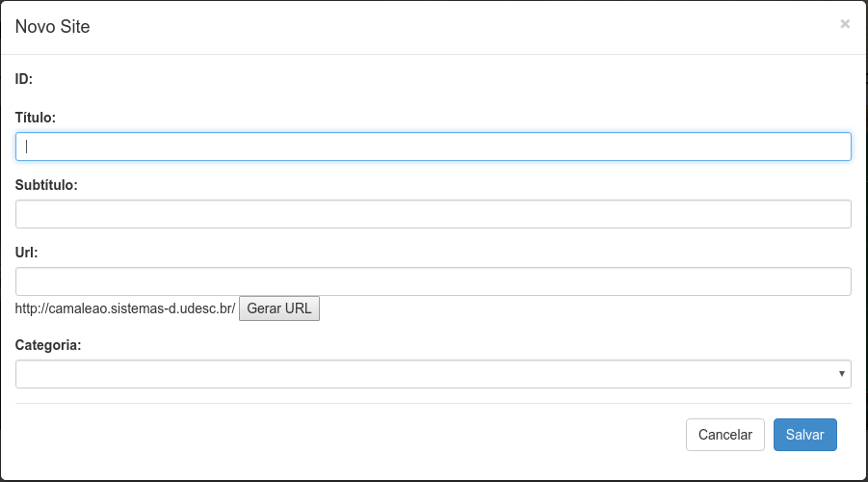Click the camaleao.sistemas-d.udesc.br base URL text
This screenshot has height=482, width=868.
coord(125,309)
